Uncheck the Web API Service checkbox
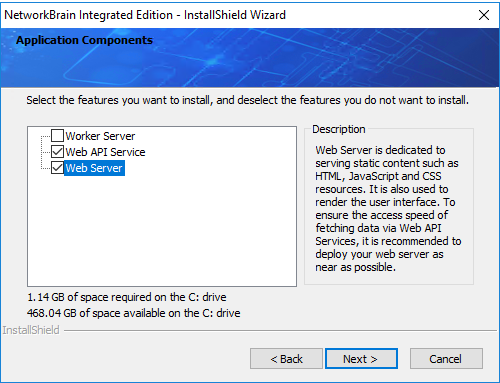This screenshot has height=383, width=500. point(57,152)
